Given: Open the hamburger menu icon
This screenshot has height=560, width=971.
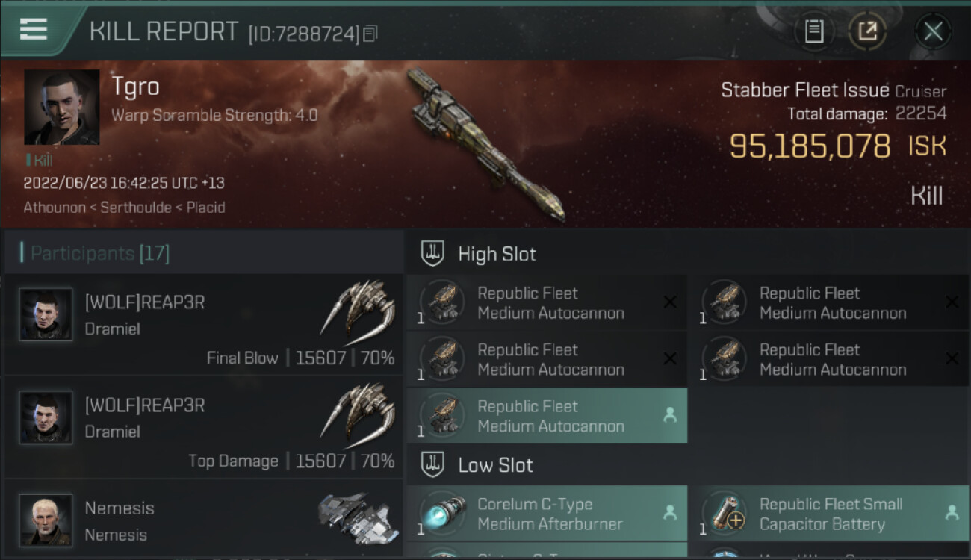Looking at the screenshot, I should 34,29.
